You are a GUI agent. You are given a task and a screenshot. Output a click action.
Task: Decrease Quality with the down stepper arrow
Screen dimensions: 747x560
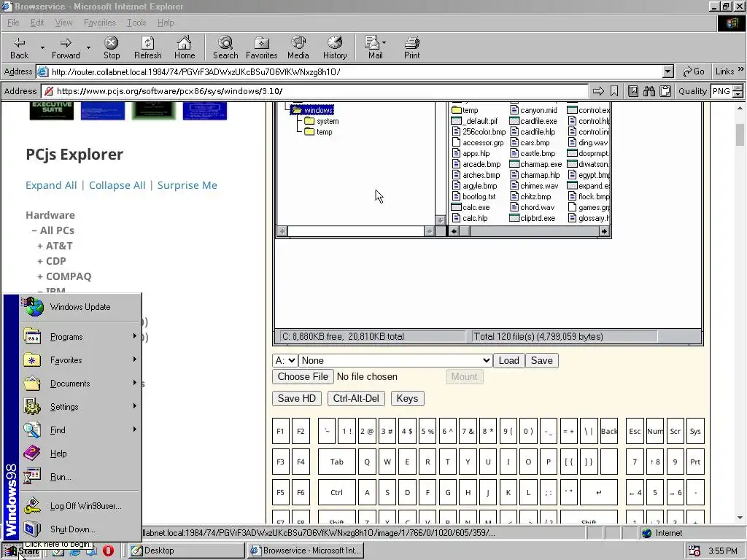click(x=738, y=94)
